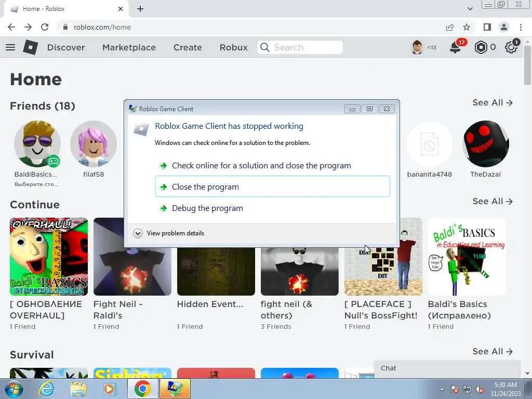Open TheDazai friend avatar
The height and width of the screenshot is (399, 532).
tap(485, 144)
